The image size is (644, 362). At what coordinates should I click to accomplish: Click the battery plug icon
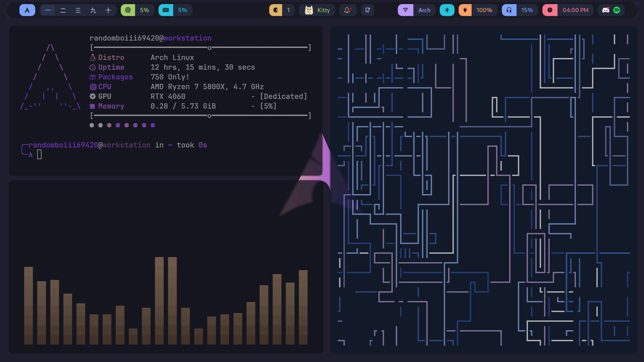point(465,10)
